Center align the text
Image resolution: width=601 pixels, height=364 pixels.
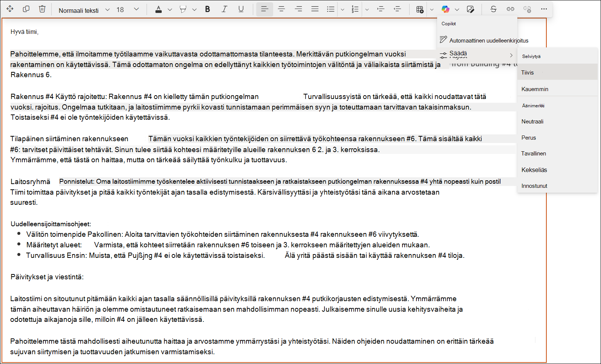281,9
